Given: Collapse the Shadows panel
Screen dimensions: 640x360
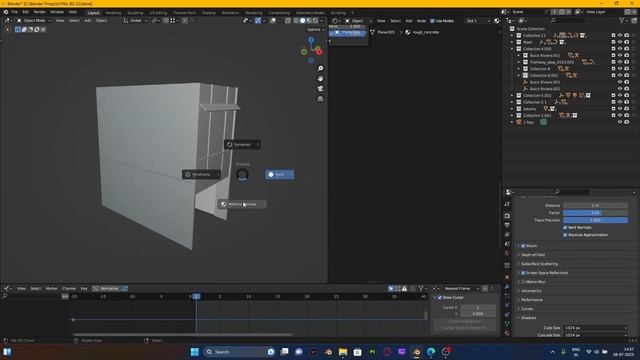Looking at the screenshot, I should pyautogui.click(x=529, y=318).
